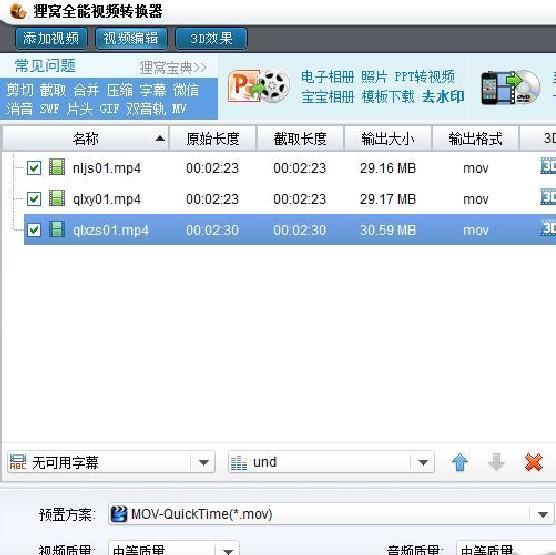Toggle the qlxy01.mp4 checkbox
The width and height of the screenshot is (556, 555).
(x=34, y=199)
